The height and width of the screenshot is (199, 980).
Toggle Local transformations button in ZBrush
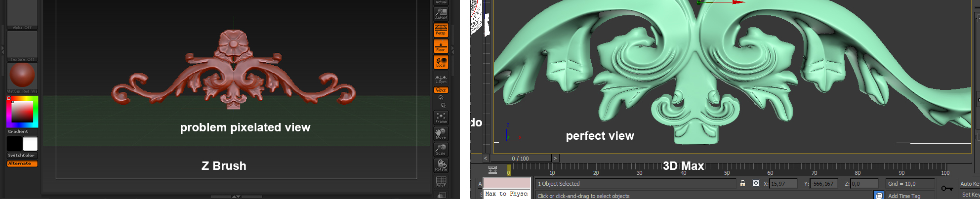(x=441, y=62)
